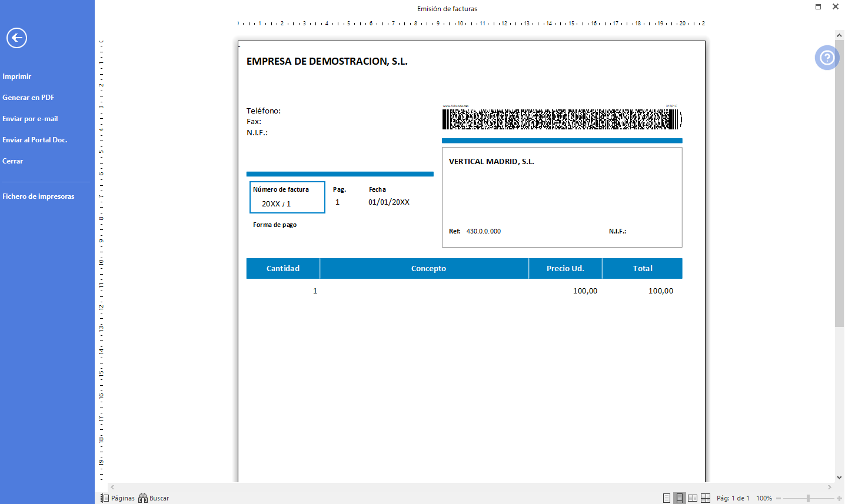Click the 100% zoom level label

point(764,498)
